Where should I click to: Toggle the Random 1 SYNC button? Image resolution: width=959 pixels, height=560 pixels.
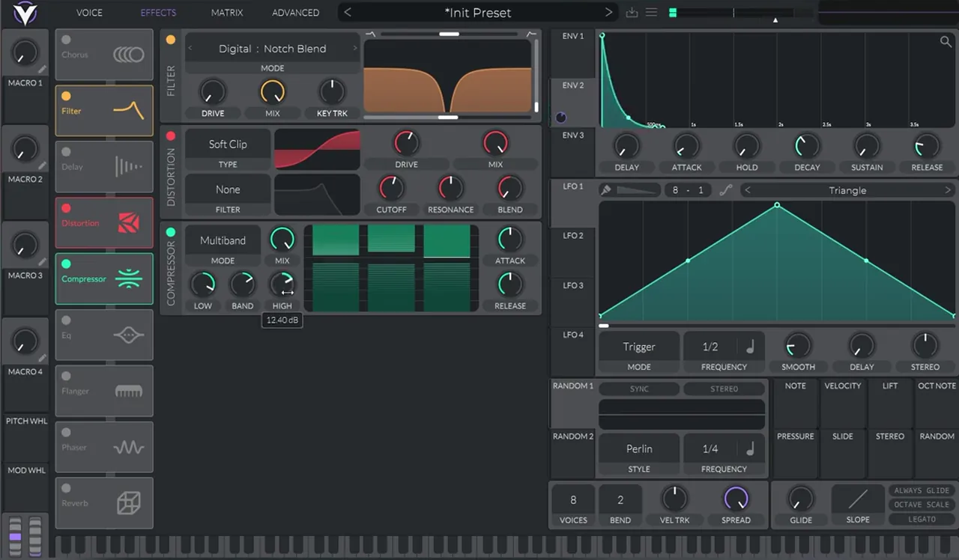[639, 389]
